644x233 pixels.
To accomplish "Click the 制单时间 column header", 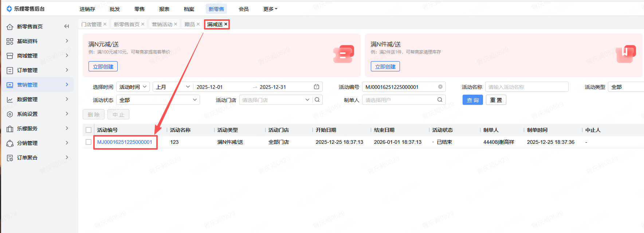I will (537, 130).
